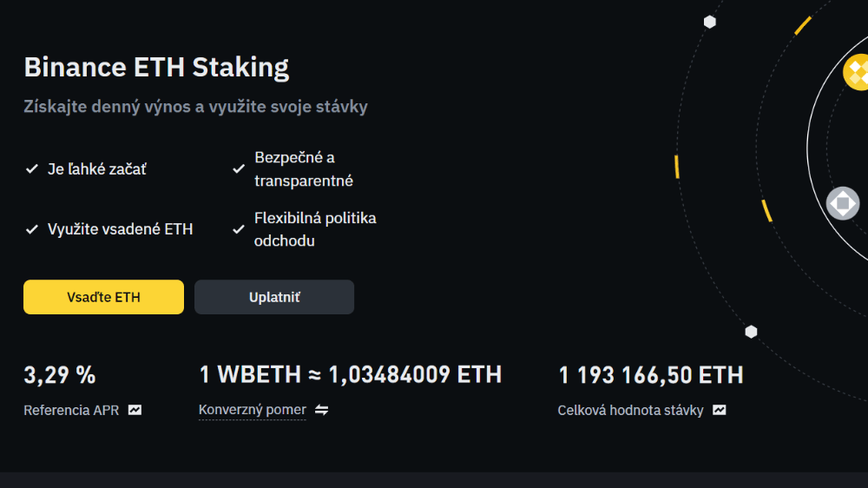The width and height of the screenshot is (868, 488).
Task: Click the white hexagon at the bottom of the orbit
Action: 751,332
